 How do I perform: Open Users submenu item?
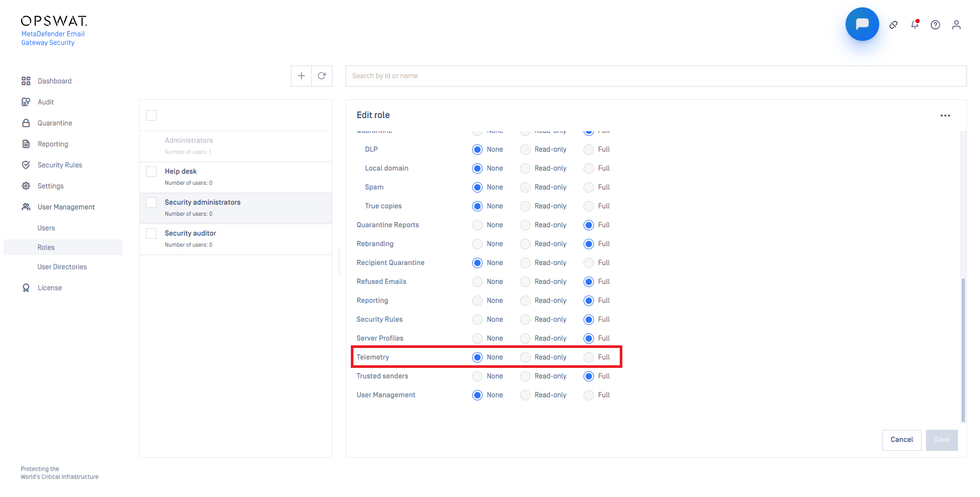point(46,228)
